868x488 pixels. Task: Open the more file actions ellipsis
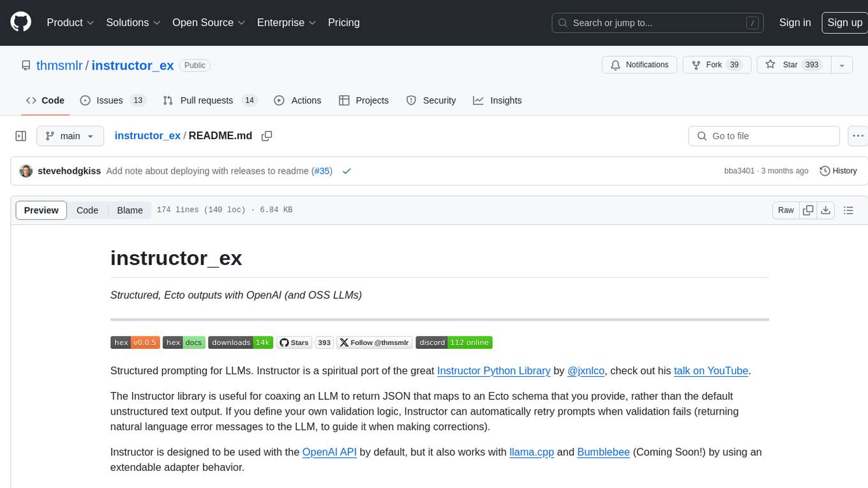pos(857,136)
